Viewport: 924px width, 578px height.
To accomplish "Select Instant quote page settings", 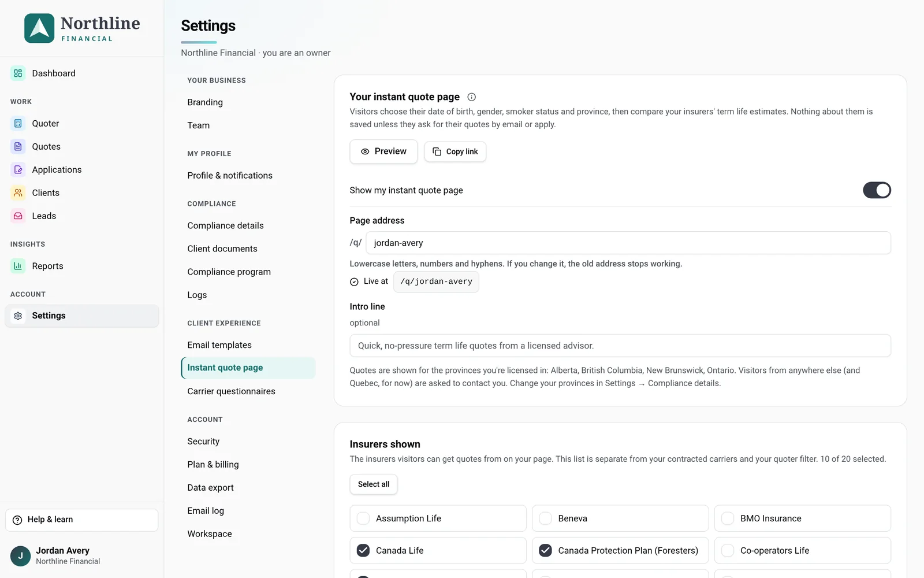I will 248,368.
